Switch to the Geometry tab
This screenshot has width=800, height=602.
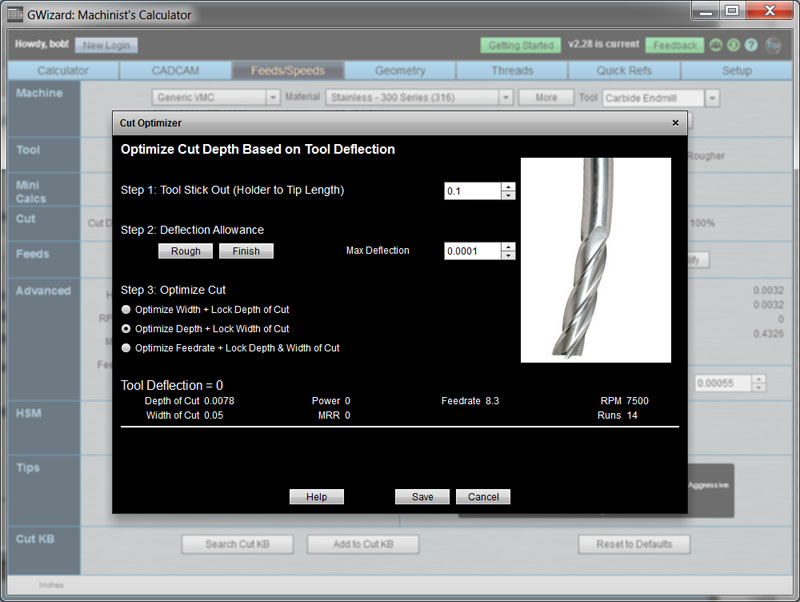[399, 71]
